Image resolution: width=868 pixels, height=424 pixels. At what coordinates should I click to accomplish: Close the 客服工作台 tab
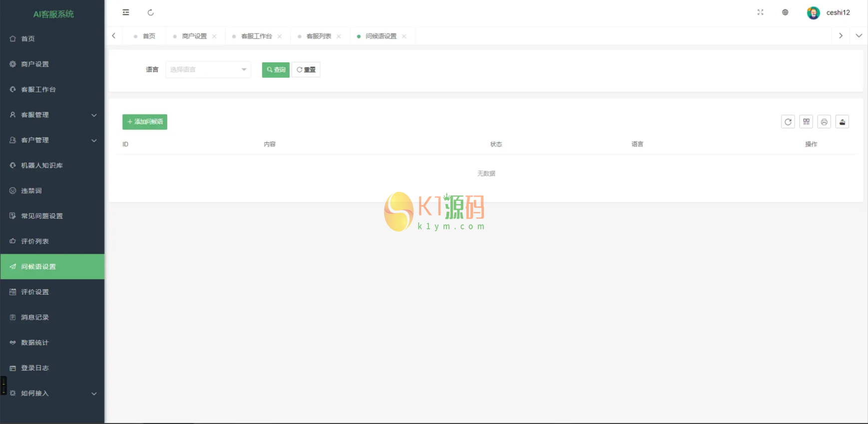(280, 36)
